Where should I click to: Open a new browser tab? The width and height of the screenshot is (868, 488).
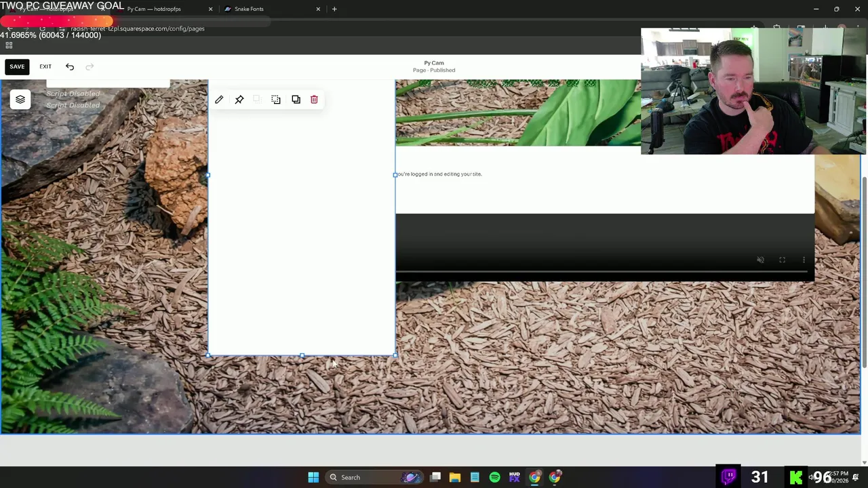point(334,9)
